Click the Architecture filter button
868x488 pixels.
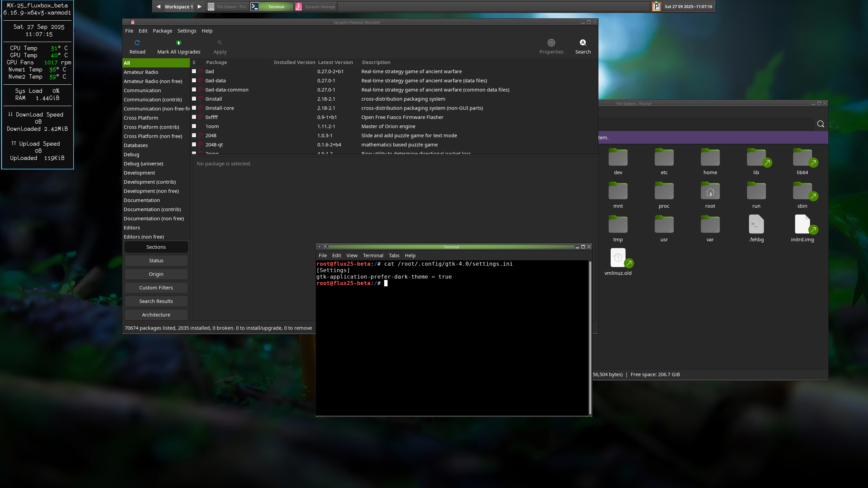(x=156, y=315)
